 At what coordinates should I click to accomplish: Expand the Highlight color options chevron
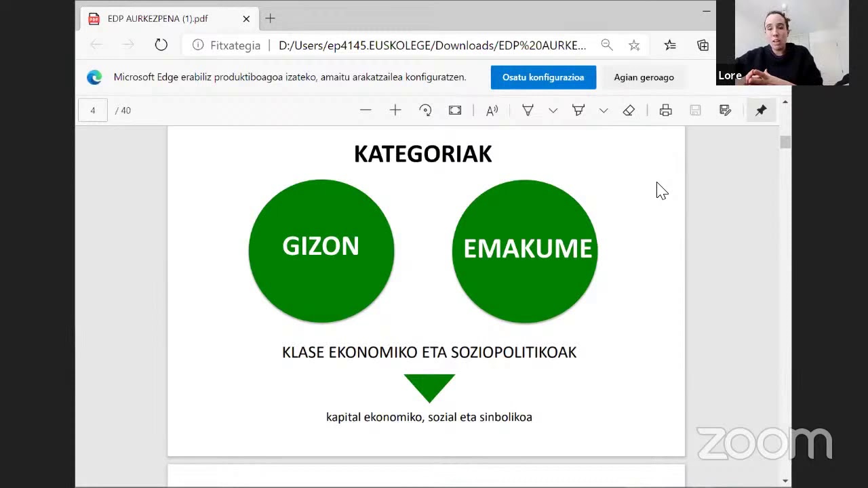[x=604, y=110]
